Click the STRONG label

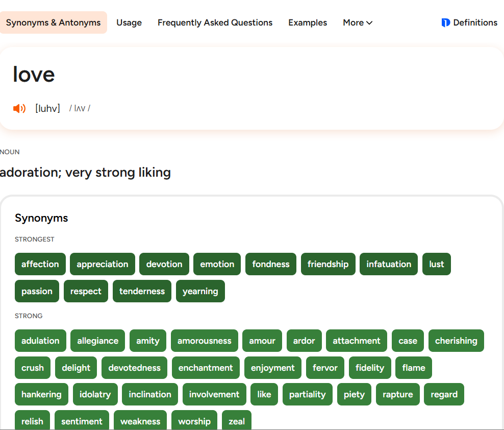pyautogui.click(x=29, y=316)
